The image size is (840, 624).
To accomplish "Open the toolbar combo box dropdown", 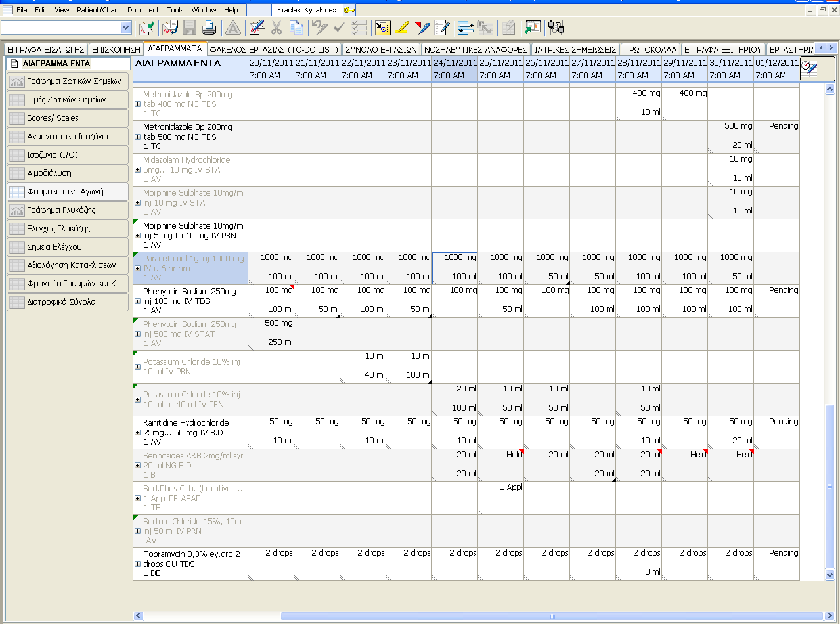I will click(126, 28).
